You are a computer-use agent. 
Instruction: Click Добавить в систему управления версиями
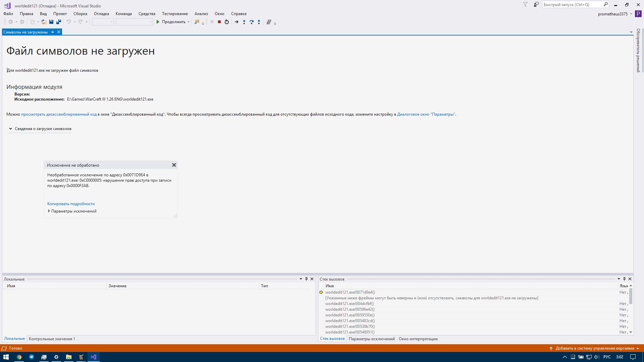[x=594, y=348]
